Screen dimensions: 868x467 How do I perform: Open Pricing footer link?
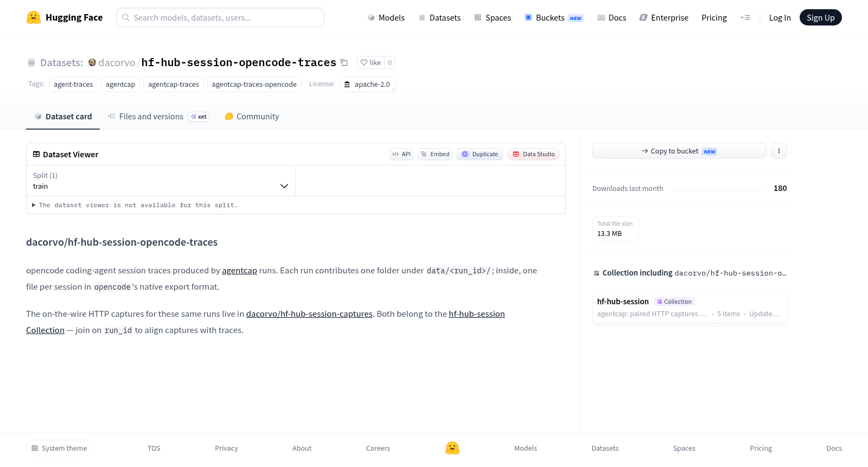[x=761, y=448]
